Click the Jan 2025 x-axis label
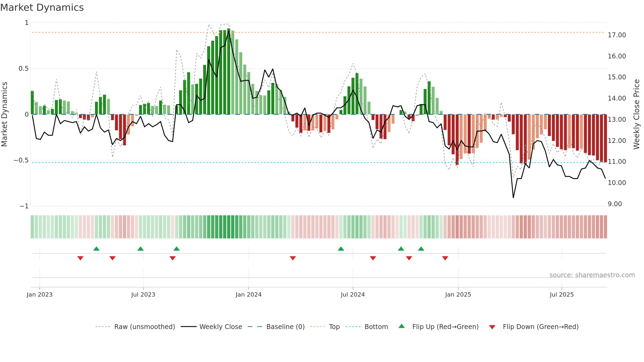Image resolution: width=644 pixels, height=362 pixels. point(458,294)
